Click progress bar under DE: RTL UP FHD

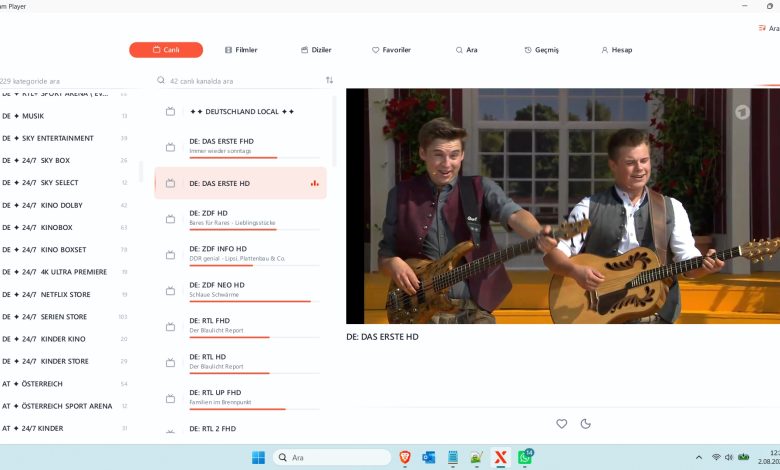[x=254, y=409]
